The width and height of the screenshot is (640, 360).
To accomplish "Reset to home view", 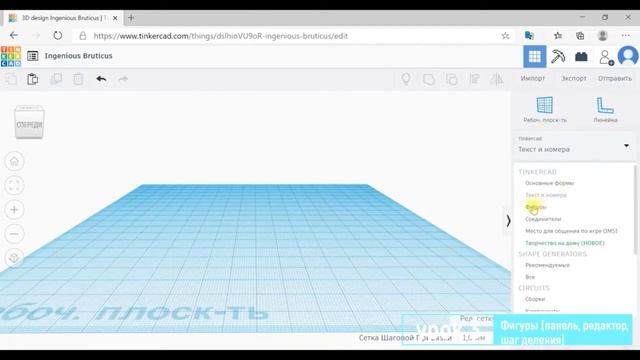I will 14,161.
